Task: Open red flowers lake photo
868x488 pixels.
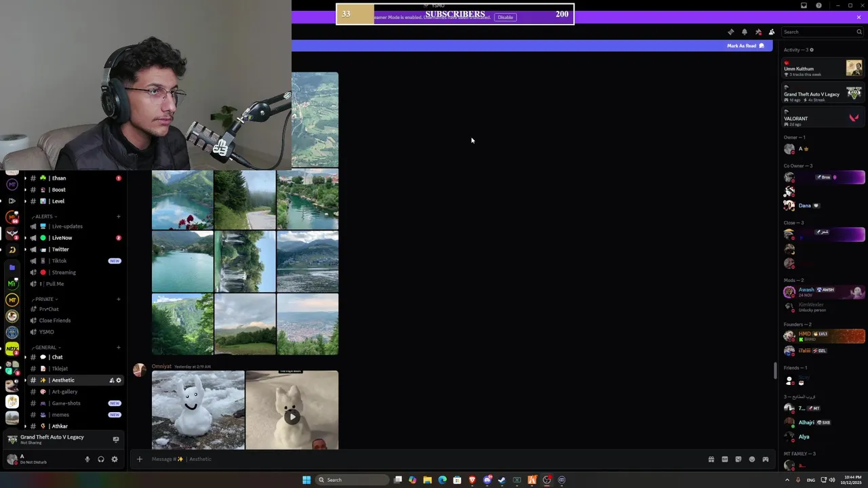Action: 182,200
